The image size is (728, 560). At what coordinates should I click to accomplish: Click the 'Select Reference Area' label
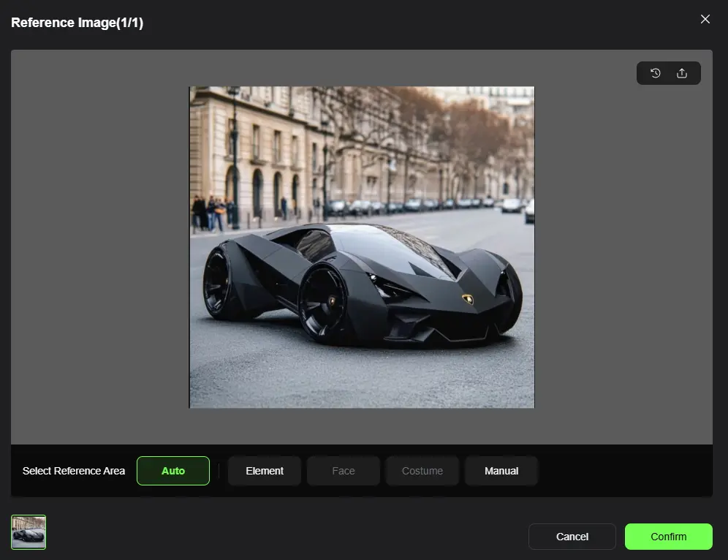coord(74,471)
